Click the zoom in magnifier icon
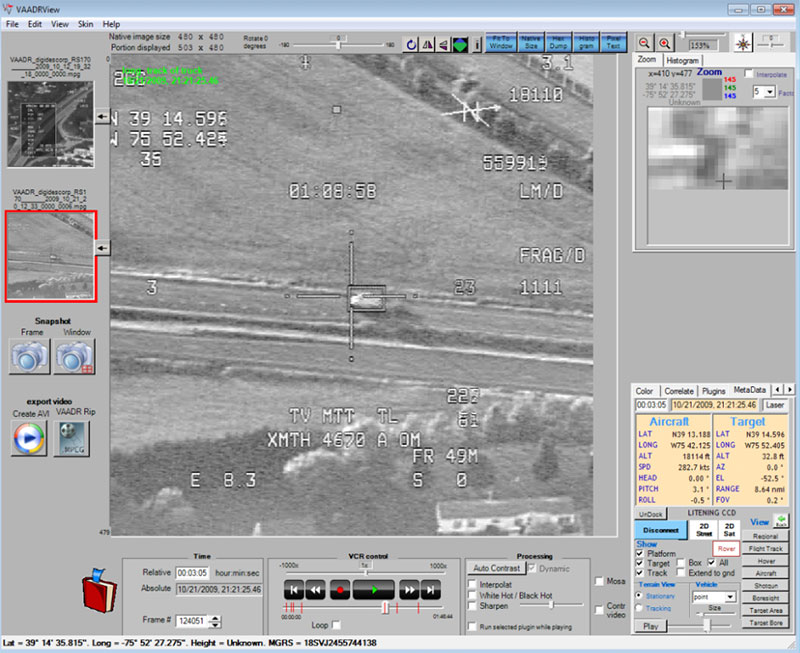The width and height of the screenshot is (800, 653). coord(665,42)
